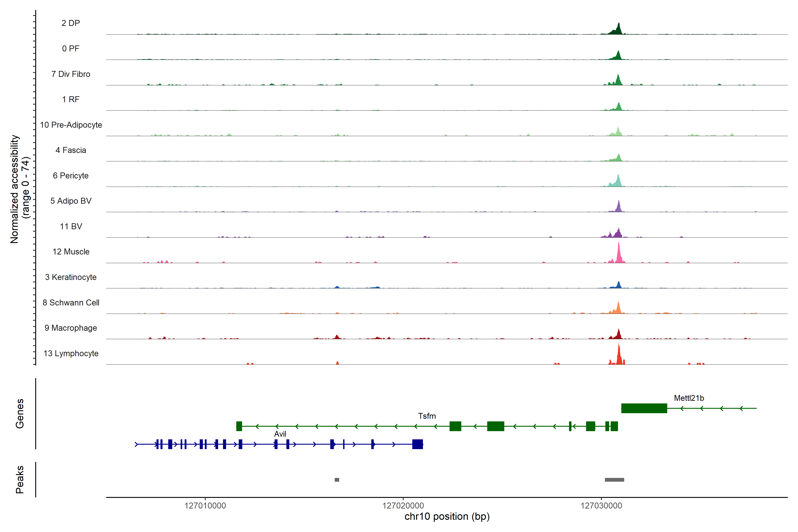Click the Avil gene label
Screen dimensions: 798x532
tap(280, 434)
